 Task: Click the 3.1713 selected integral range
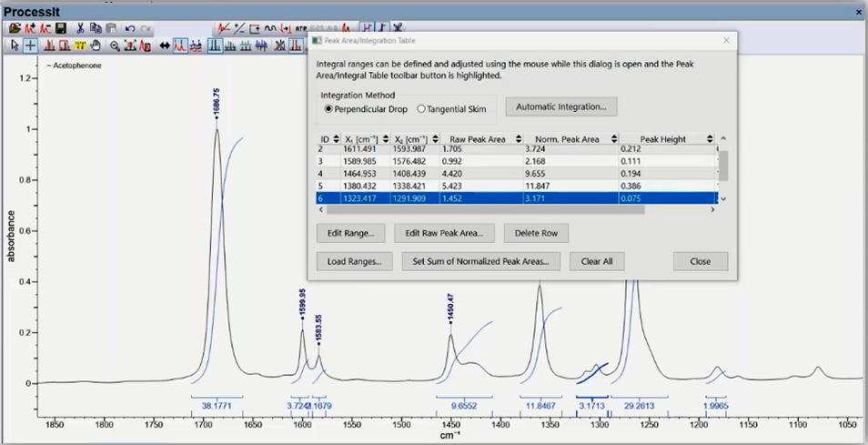(x=592, y=406)
